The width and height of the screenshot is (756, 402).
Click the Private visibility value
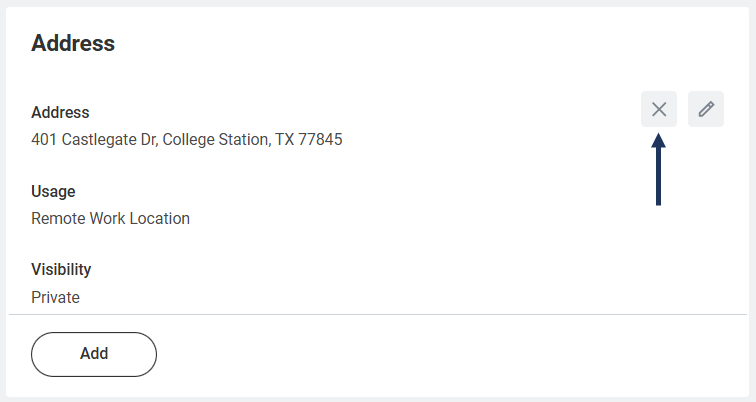pyautogui.click(x=55, y=297)
